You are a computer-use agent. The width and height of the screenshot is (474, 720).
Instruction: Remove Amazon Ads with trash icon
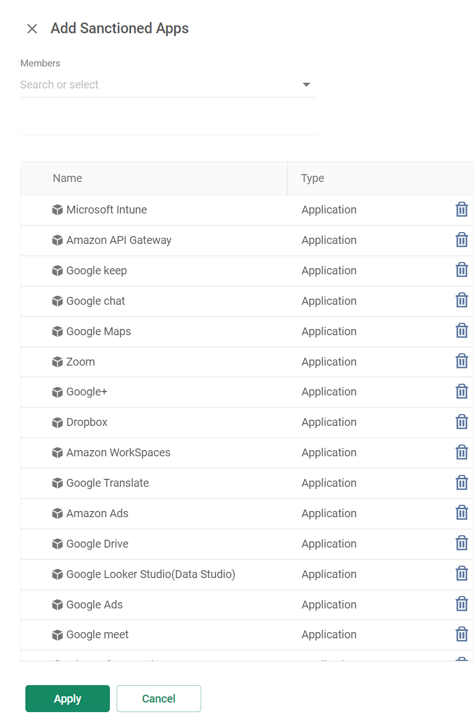462,513
